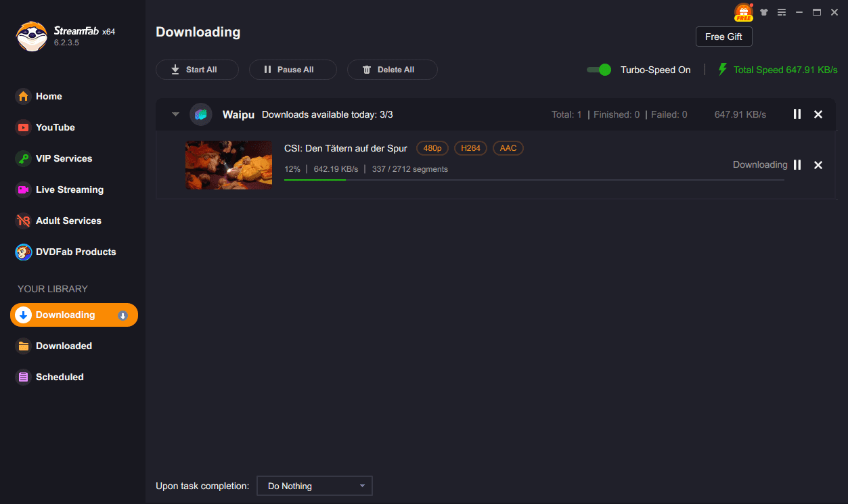Viewport: 848px width, 504px height.
Task: Click the 480p resolution tag
Action: [432, 148]
